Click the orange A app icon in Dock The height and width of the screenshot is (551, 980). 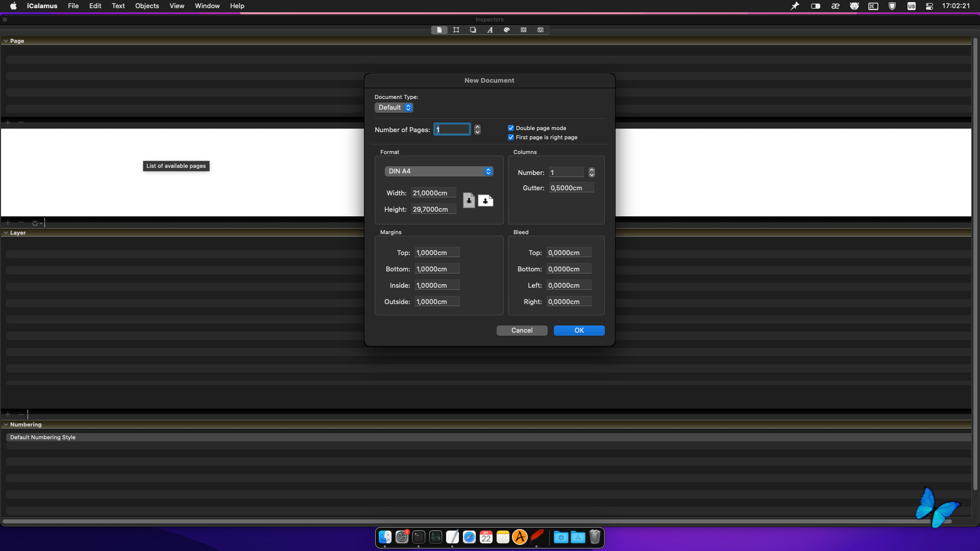pyautogui.click(x=520, y=537)
